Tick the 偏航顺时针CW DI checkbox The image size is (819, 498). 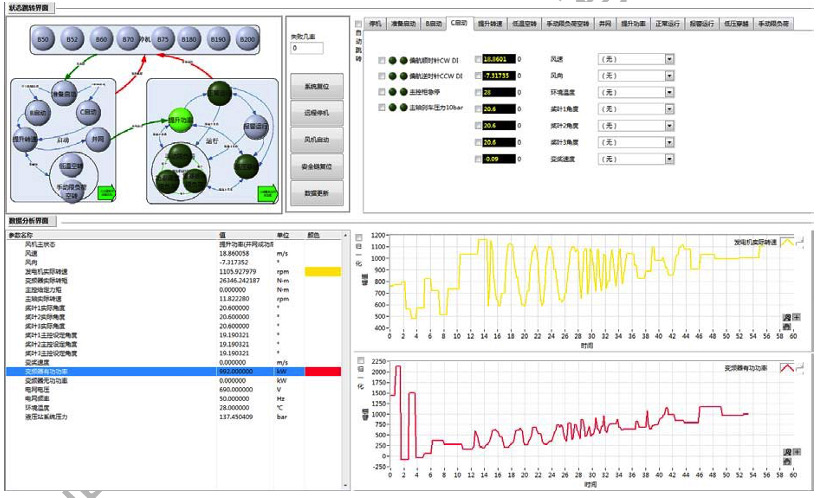(382, 60)
